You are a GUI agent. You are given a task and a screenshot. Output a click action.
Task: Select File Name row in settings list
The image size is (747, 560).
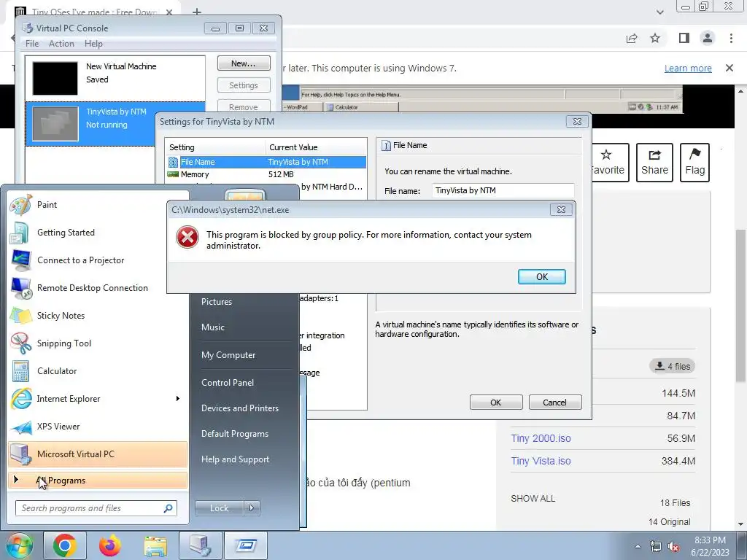(266, 162)
